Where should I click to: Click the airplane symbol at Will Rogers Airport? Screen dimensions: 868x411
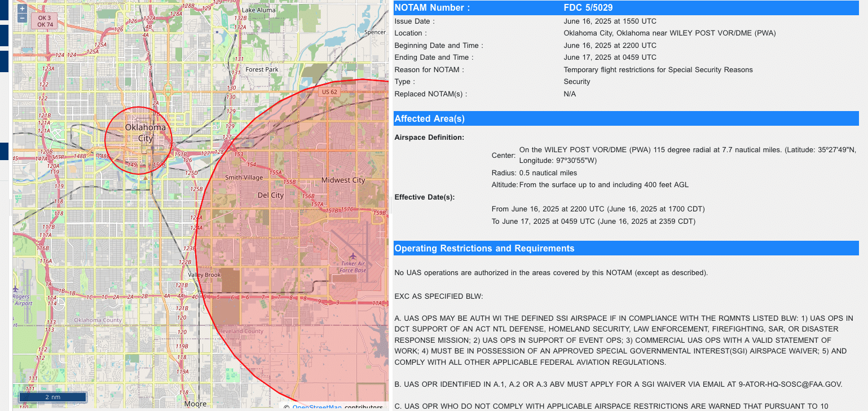[x=15, y=289]
